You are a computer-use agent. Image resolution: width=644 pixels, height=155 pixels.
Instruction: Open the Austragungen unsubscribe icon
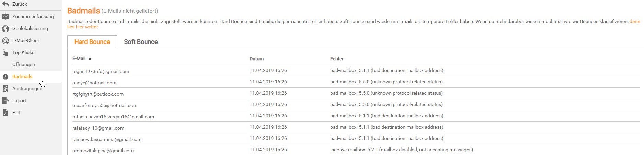point(5,88)
